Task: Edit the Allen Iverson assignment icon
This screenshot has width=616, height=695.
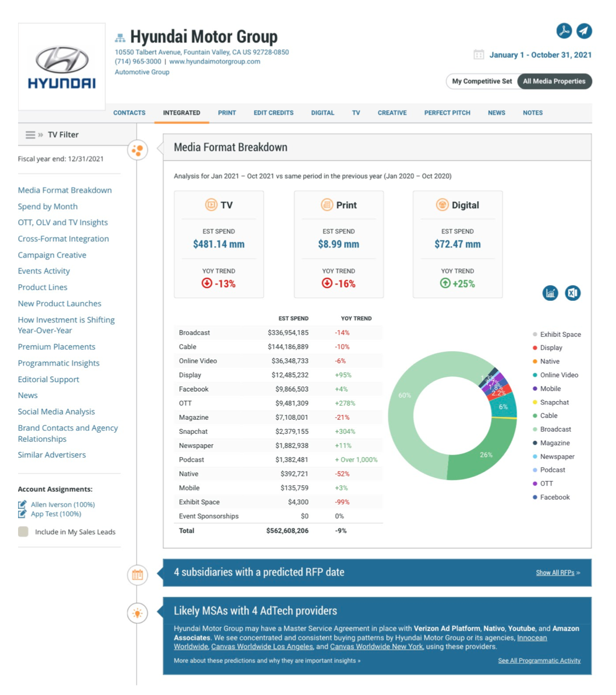Action: point(22,504)
